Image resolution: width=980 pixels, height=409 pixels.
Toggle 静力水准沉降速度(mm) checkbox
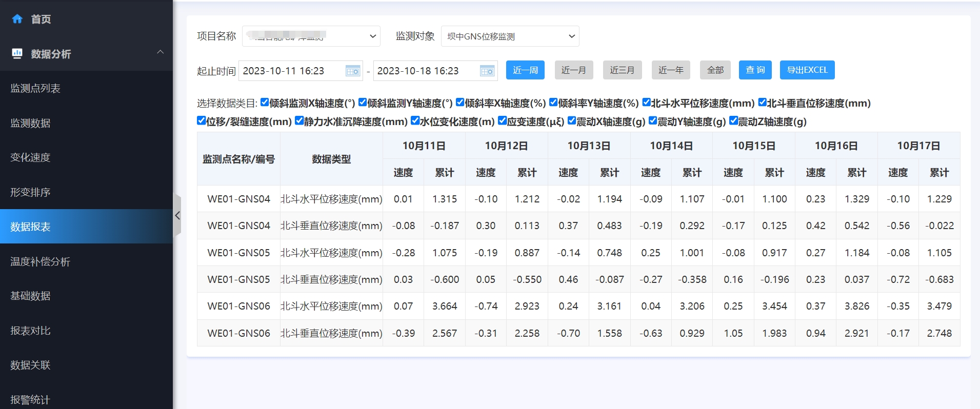coord(299,121)
